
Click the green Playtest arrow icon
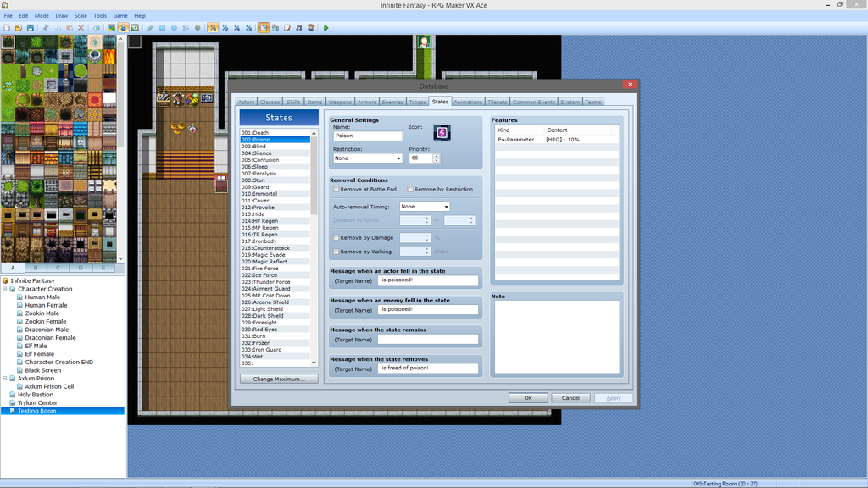point(325,28)
